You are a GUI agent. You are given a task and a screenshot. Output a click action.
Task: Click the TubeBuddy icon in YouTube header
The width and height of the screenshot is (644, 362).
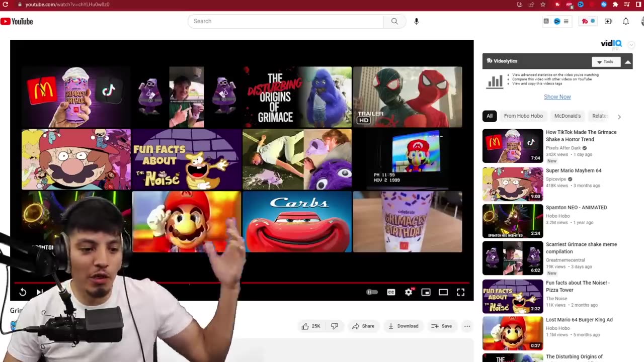tap(585, 21)
